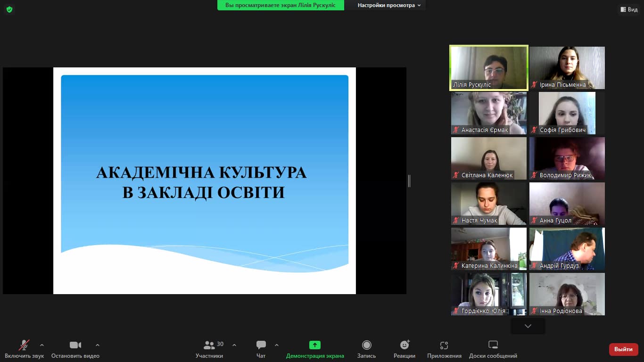The height and width of the screenshot is (362, 644).
Task: Start sharing with Демонстрация экрана
Action: tap(315, 349)
